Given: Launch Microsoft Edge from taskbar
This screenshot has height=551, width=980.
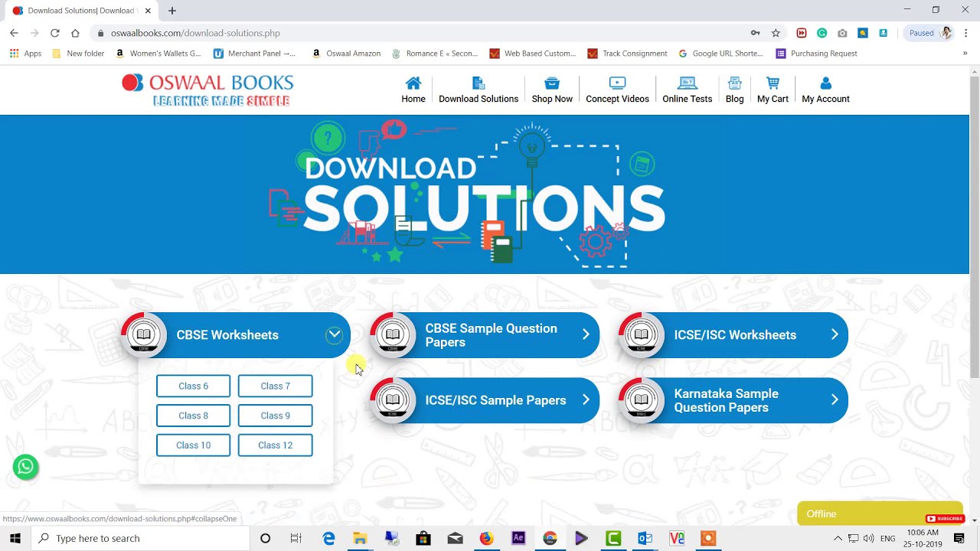Looking at the screenshot, I should [x=328, y=538].
